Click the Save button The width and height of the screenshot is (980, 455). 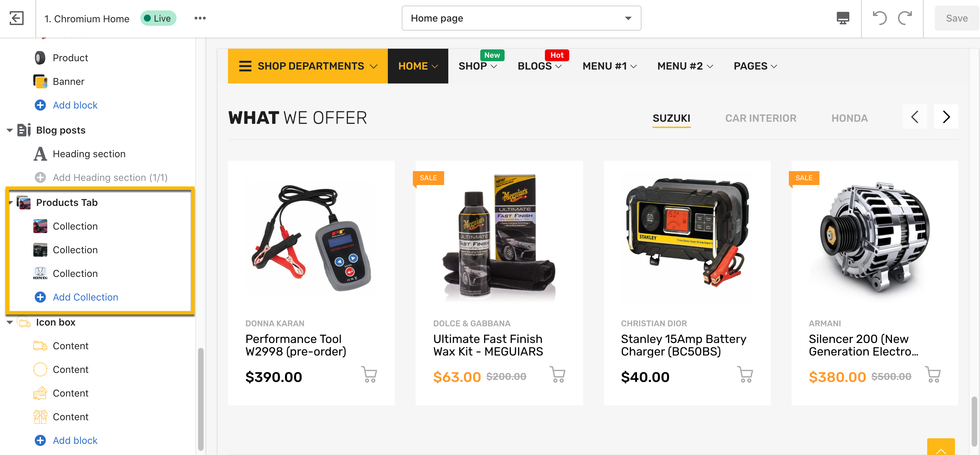click(956, 18)
